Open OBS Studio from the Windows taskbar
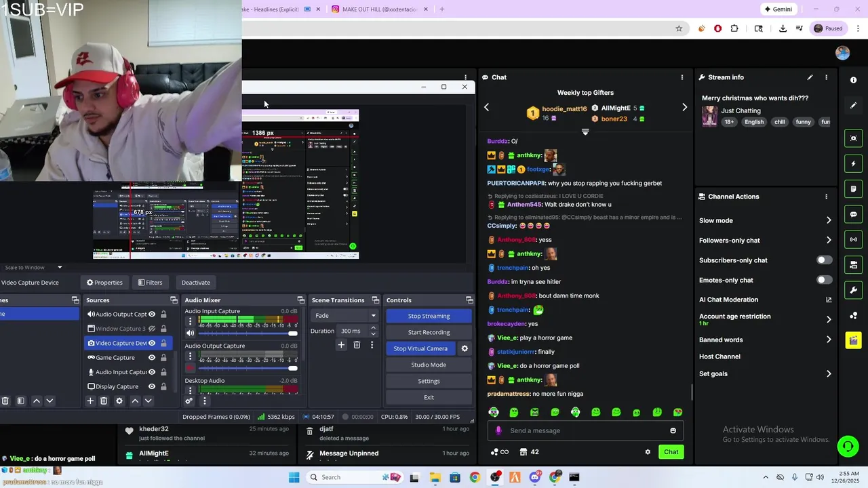868x488 pixels. (495, 477)
